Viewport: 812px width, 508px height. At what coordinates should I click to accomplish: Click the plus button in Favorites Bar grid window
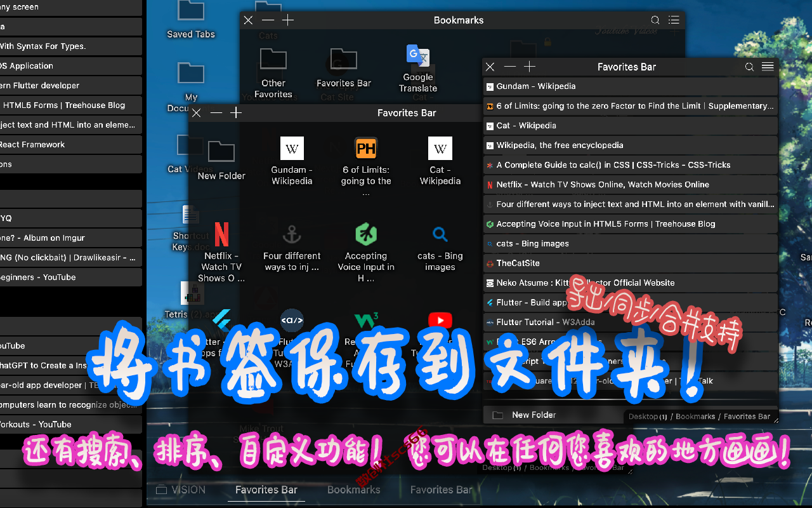236,113
